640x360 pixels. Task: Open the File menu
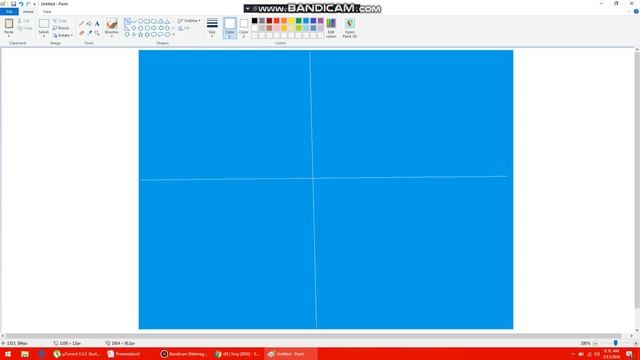9,12
